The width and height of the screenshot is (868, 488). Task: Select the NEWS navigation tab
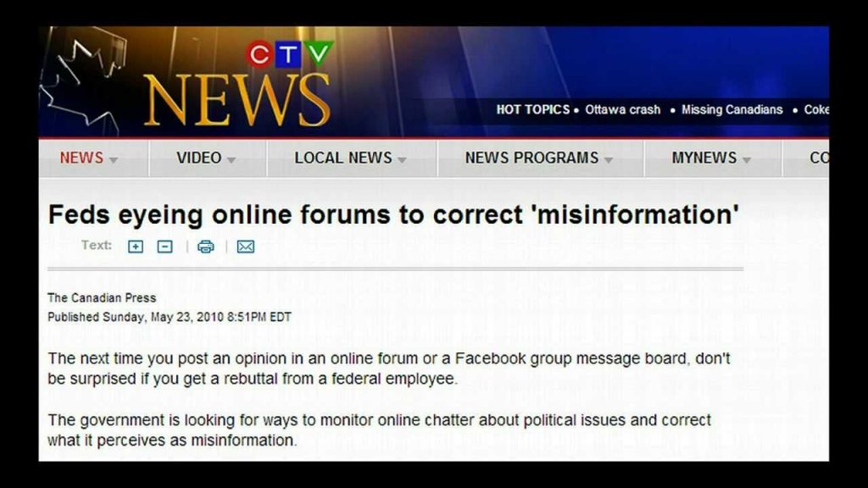pos(81,158)
